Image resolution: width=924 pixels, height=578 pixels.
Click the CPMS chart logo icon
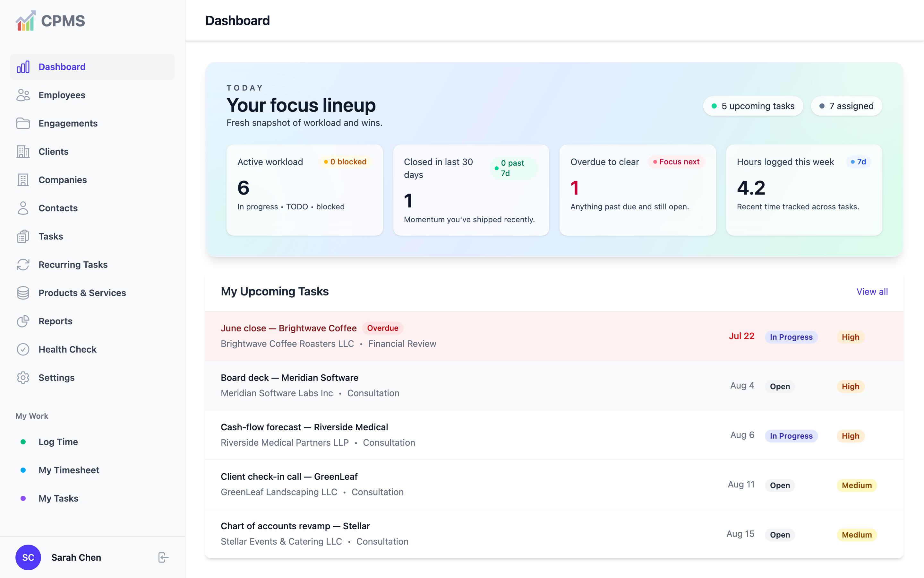(26, 21)
